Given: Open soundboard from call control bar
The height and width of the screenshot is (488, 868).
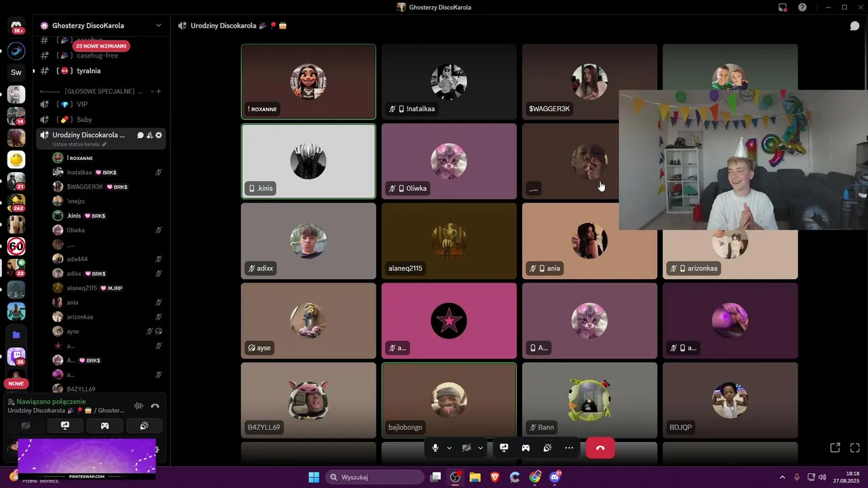Looking at the screenshot, I should (x=547, y=448).
